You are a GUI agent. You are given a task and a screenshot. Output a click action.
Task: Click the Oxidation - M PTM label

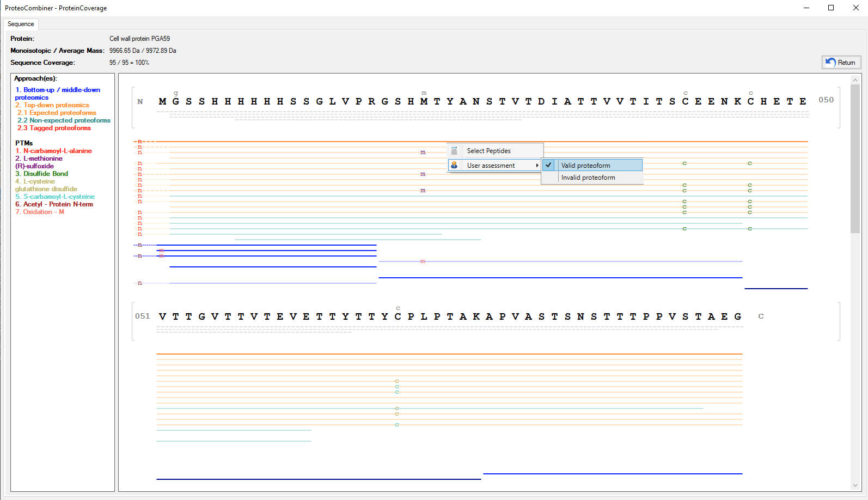[43, 212]
